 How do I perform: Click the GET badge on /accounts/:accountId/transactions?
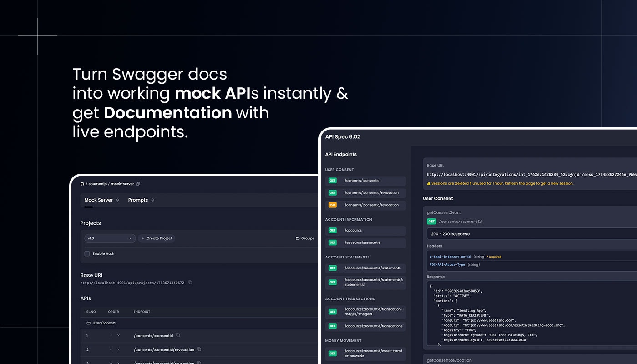[x=333, y=326]
